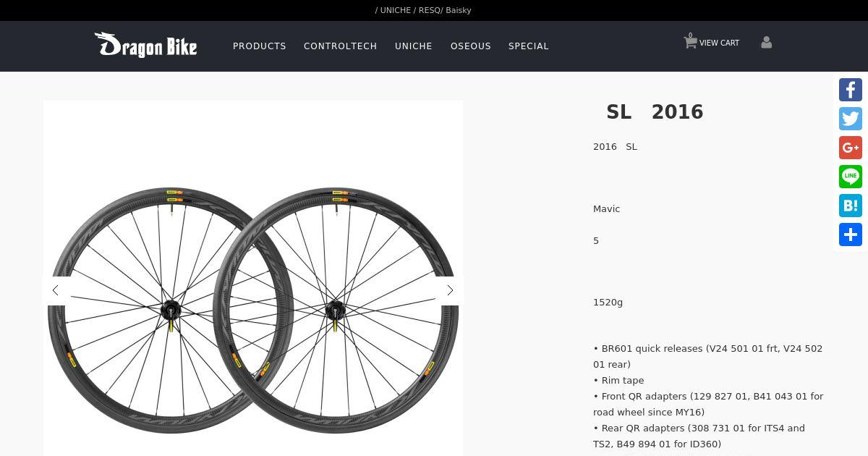Screen dimensions: 868x456
Task: Go to the OSEOUS menu item
Action: (x=470, y=46)
